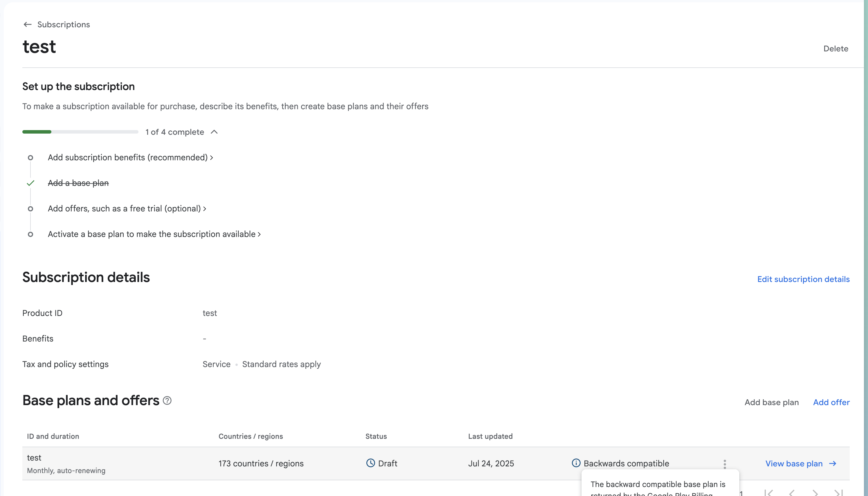The width and height of the screenshot is (868, 496).
Task: Collapse the setup checklist chevron
Action: [x=214, y=132]
